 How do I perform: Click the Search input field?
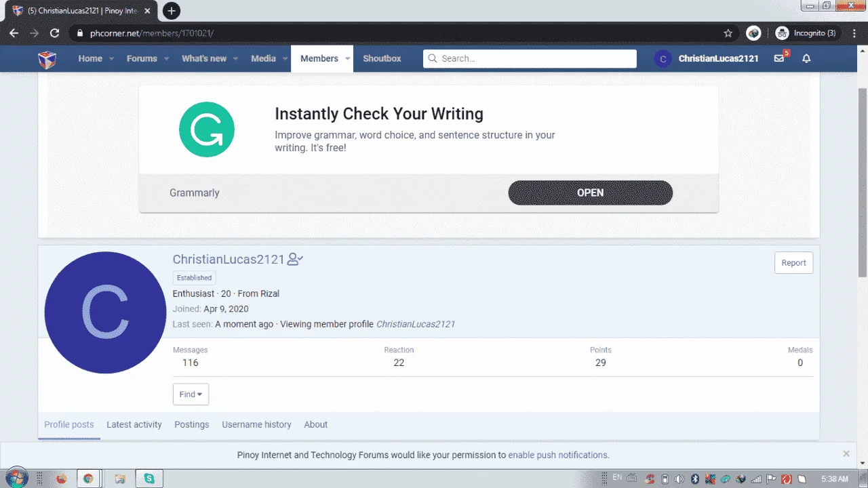click(530, 59)
